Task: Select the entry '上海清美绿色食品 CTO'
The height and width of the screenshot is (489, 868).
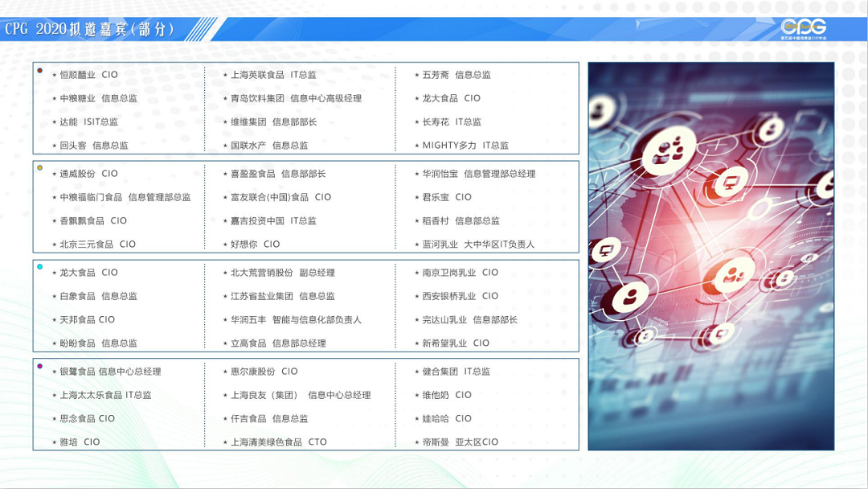Action: [x=278, y=442]
